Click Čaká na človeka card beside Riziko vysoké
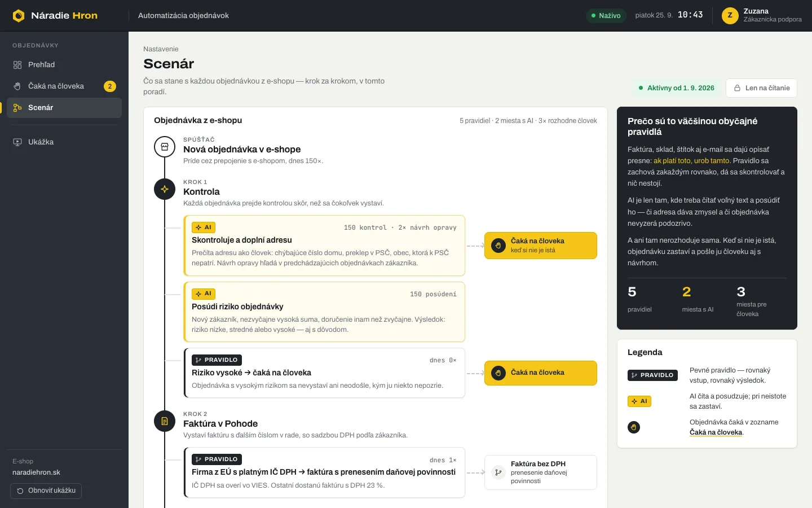The image size is (812, 508). [541, 373]
